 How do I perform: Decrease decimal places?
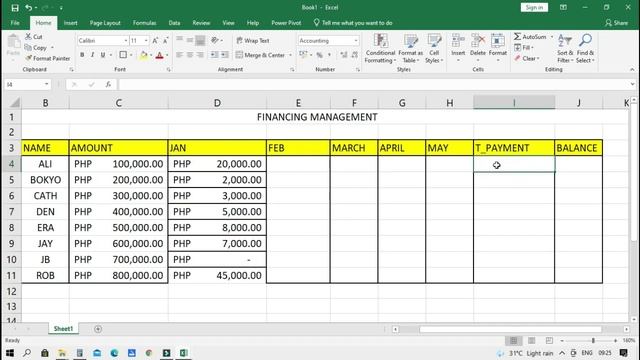tap(354, 55)
